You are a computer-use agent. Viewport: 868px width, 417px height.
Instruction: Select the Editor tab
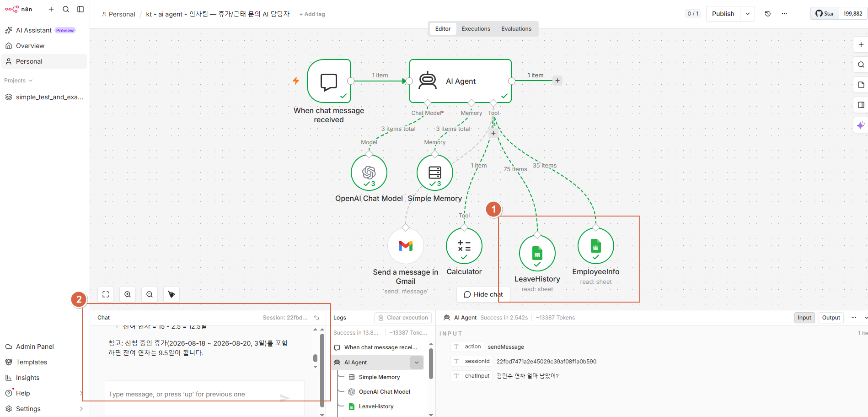443,29
